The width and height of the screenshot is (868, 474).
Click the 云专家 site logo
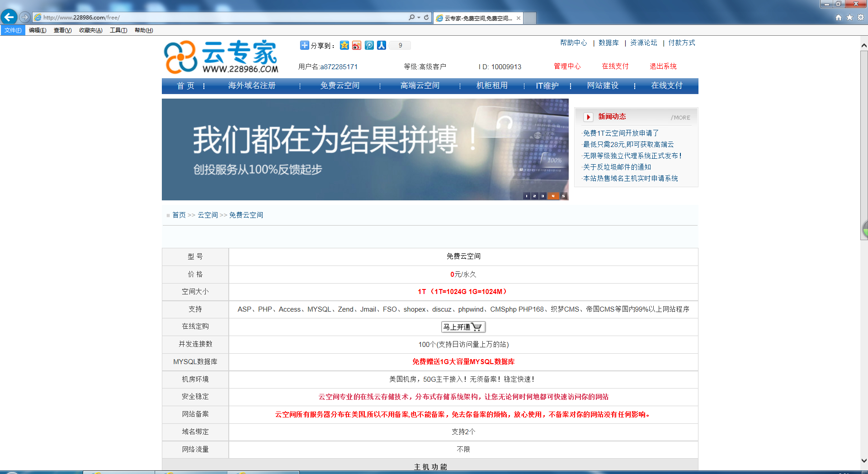[222, 57]
